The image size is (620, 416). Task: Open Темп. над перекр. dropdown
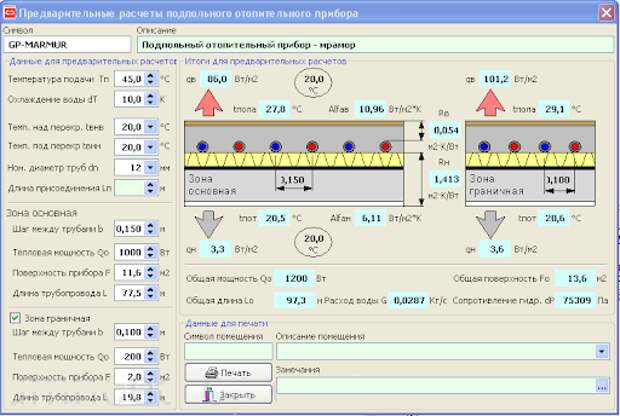[150, 127]
